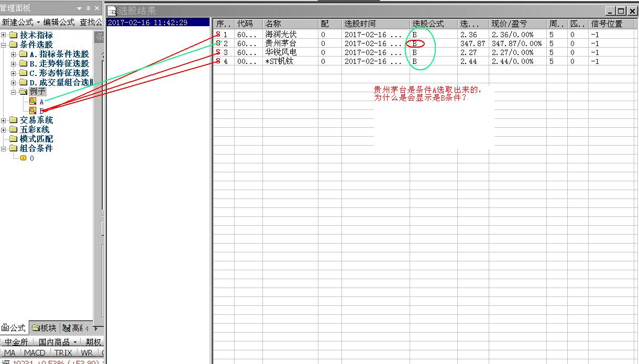Switch to the 公式 tab

tap(14, 328)
